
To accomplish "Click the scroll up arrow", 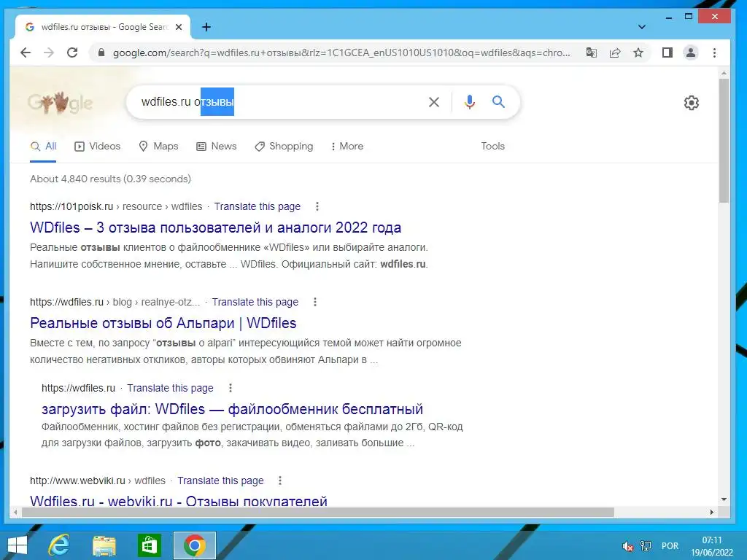I will click(x=724, y=74).
